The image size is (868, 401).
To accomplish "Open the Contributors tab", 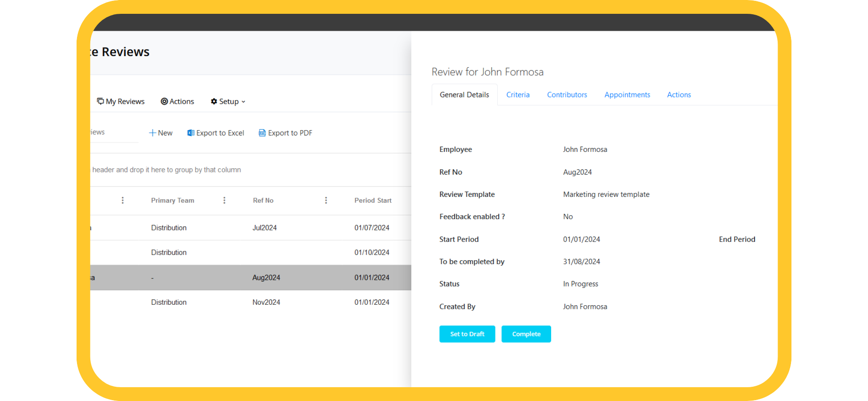I will 567,95.
